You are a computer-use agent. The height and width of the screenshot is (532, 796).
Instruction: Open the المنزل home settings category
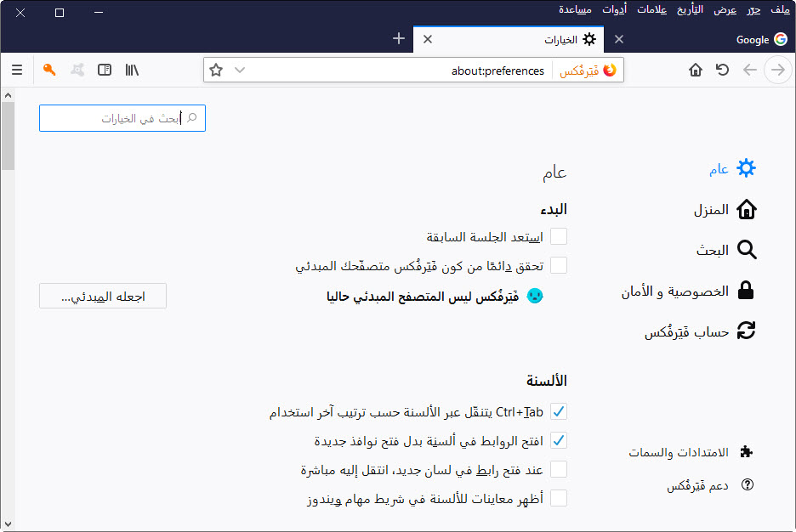coord(725,209)
